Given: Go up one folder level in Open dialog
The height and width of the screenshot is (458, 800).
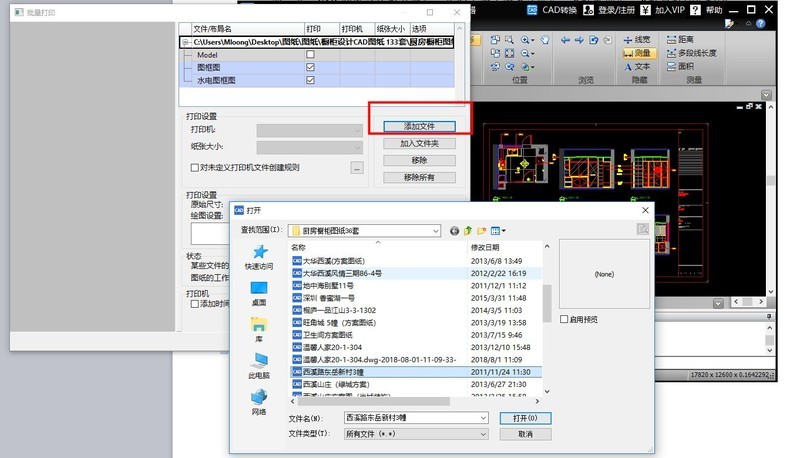Looking at the screenshot, I should [467, 230].
